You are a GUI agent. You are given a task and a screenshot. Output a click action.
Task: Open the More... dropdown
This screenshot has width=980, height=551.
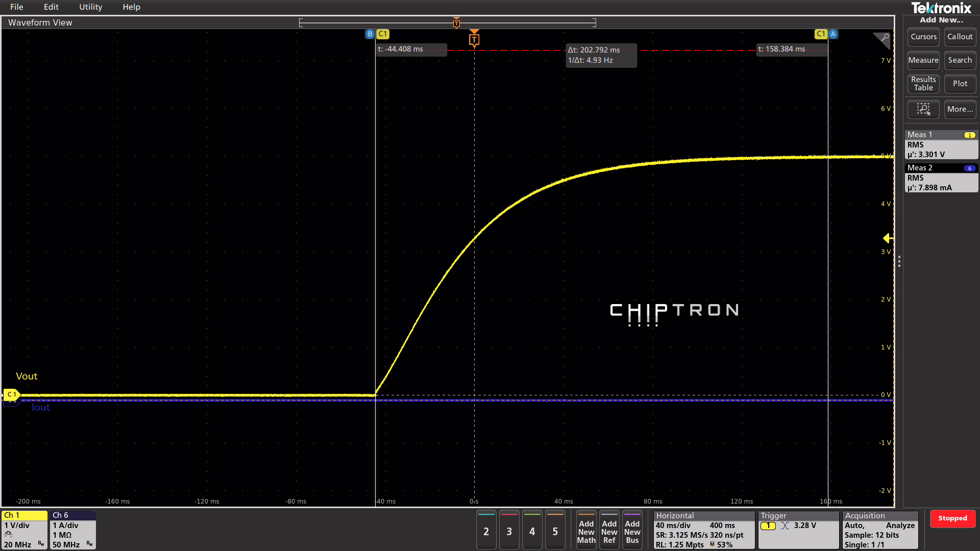coord(960,109)
